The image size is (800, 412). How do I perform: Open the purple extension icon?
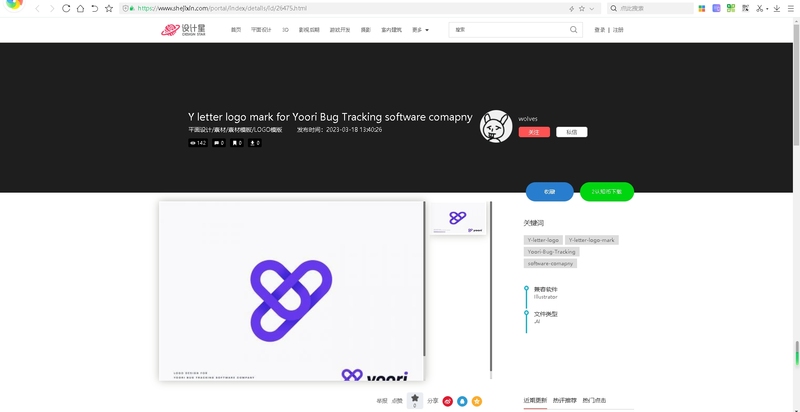click(716, 8)
